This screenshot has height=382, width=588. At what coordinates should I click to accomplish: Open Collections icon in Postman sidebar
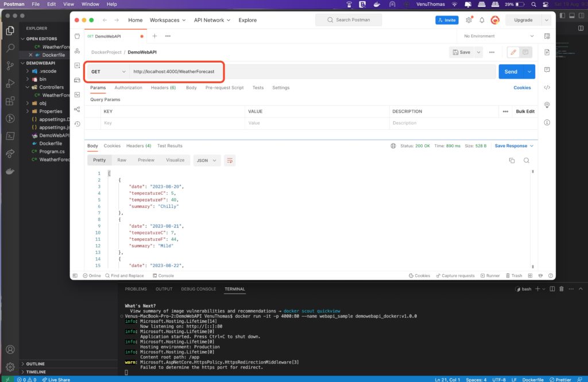point(78,36)
